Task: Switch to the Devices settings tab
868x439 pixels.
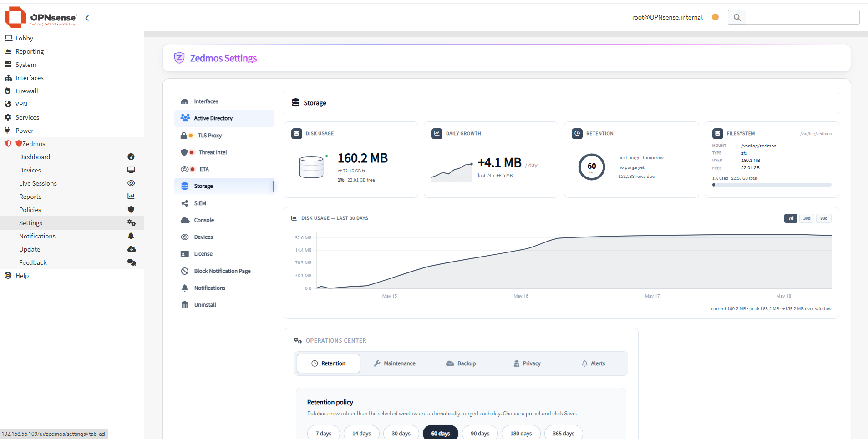Action: click(x=224, y=237)
